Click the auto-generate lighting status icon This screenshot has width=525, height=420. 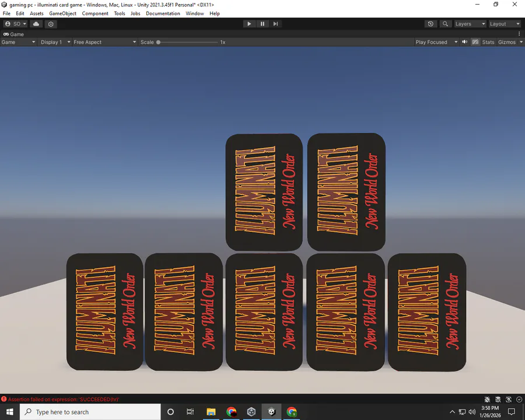point(509,399)
